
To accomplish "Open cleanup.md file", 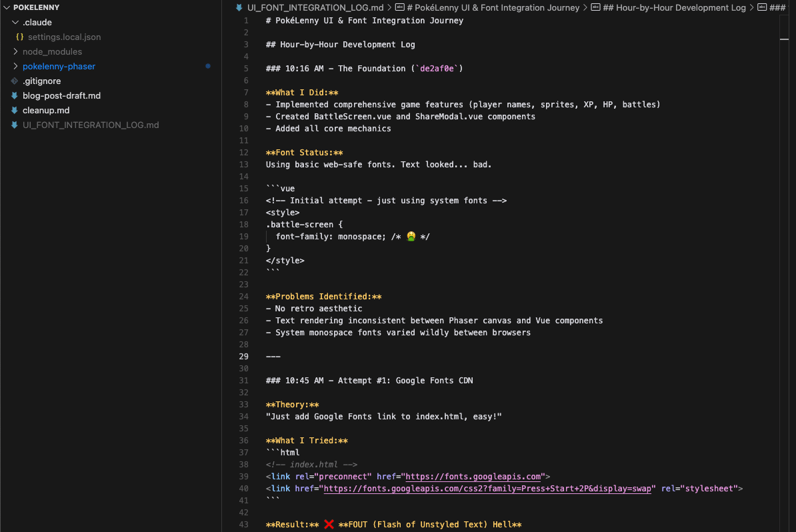I will tap(46, 110).
